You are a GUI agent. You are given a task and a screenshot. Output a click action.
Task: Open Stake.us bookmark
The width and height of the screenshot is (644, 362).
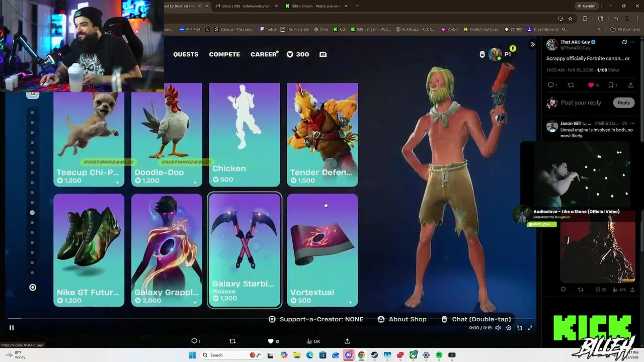[233, 29]
